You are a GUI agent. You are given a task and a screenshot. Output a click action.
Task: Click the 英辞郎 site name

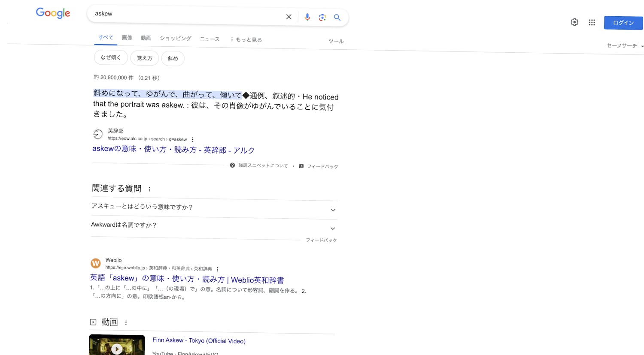coord(115,131)
